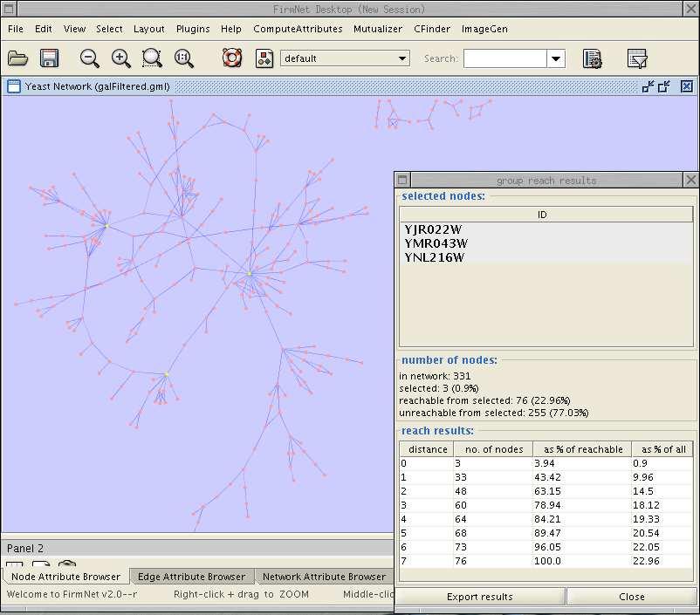Click the 19.33 cell in distance 4 row
This screenshot has height=615, width=700.
662,519
